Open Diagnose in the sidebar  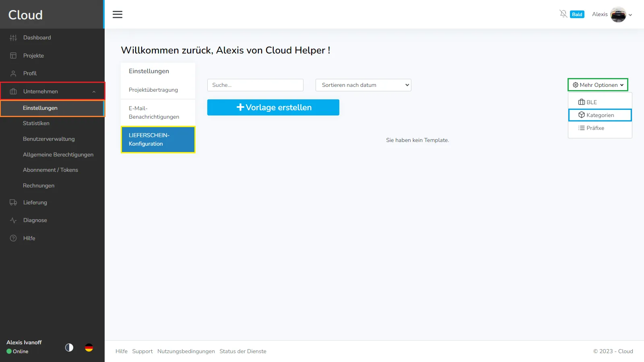[35, 220]
